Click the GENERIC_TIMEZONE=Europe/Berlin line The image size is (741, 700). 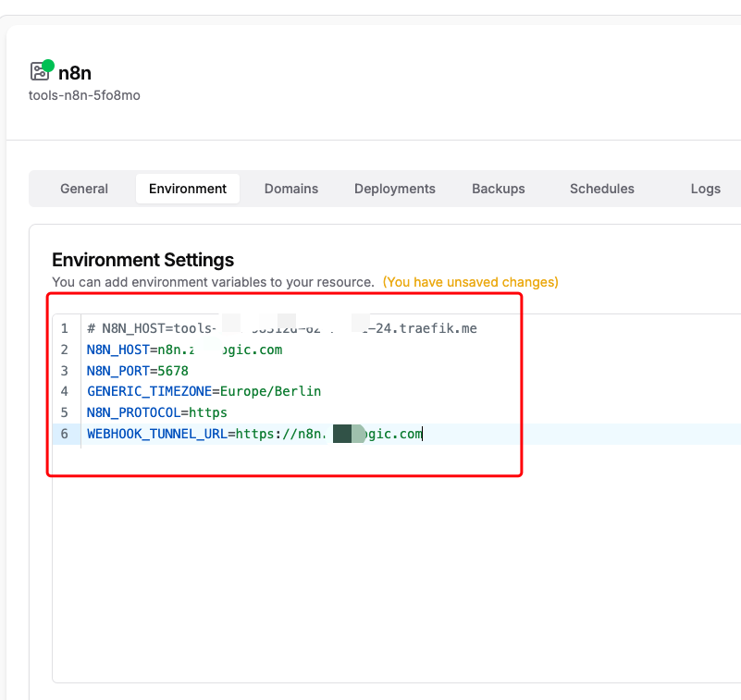tap(204, 391)
